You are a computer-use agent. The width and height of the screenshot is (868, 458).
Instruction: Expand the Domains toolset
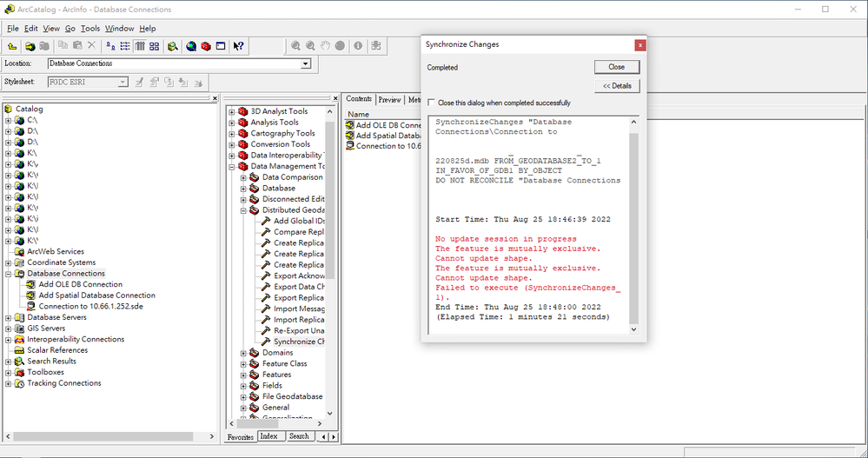(243, 354)
